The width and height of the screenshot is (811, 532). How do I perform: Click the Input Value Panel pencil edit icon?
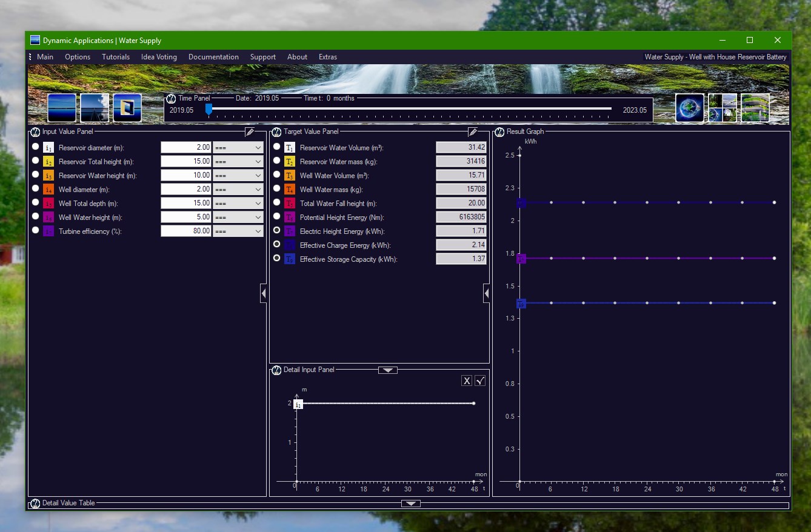(250, 131)
